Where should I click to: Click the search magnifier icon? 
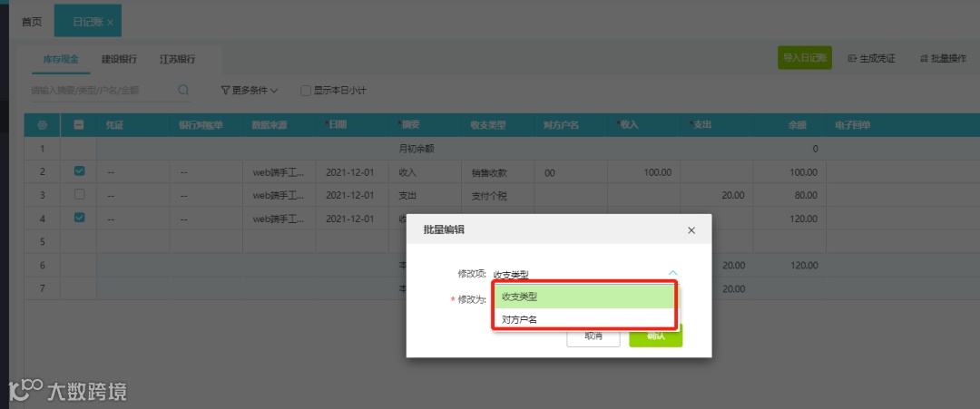click(183, 90)
